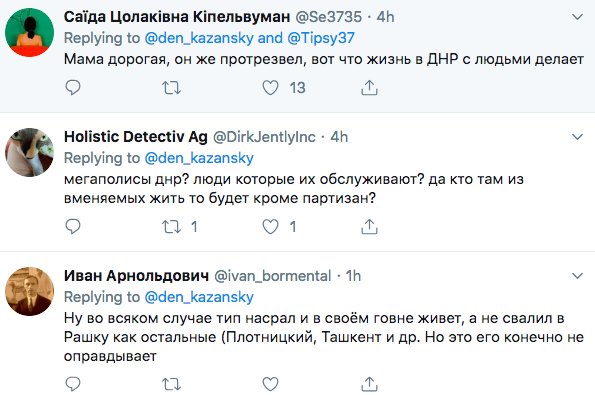
Task: Open the options chevron on @Se3735's tweet
Action: coord(577,17)
